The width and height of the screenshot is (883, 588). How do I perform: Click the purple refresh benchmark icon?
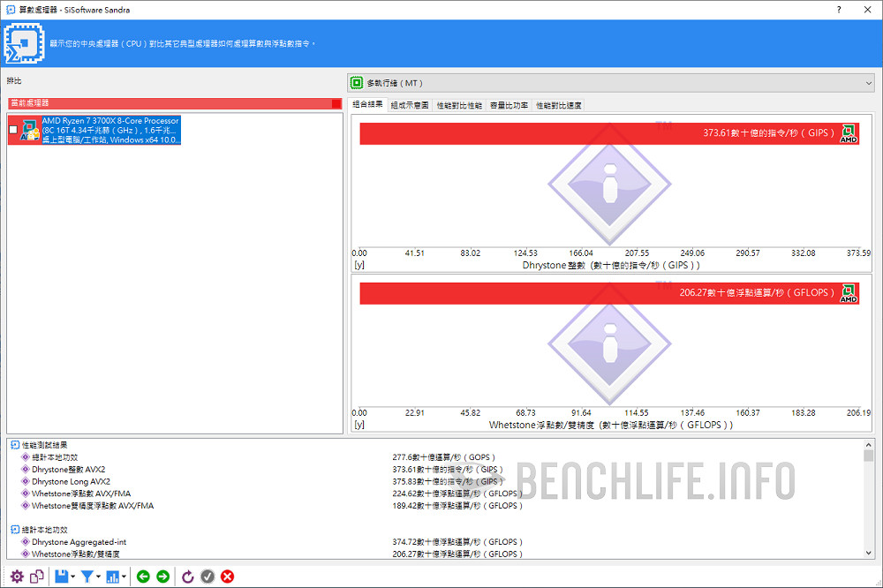coord(187,577)
